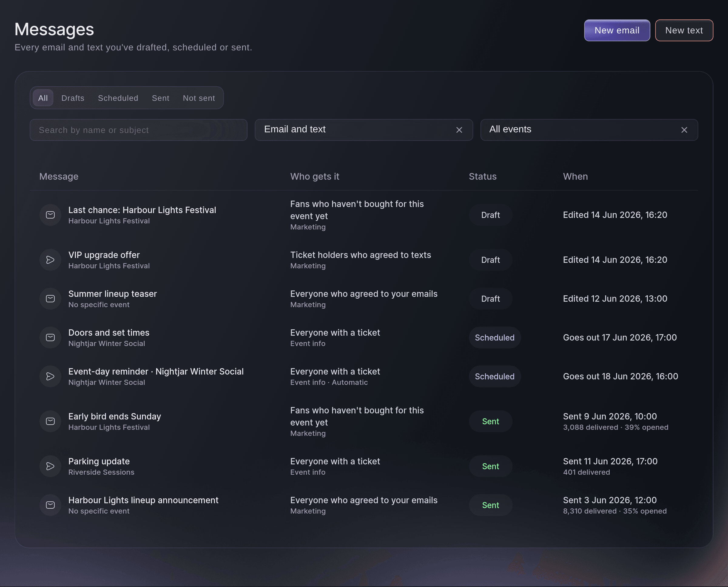Focus the Search by name or subject field
The width and height of the screenshot is (728, 587).
coord(139,130)
